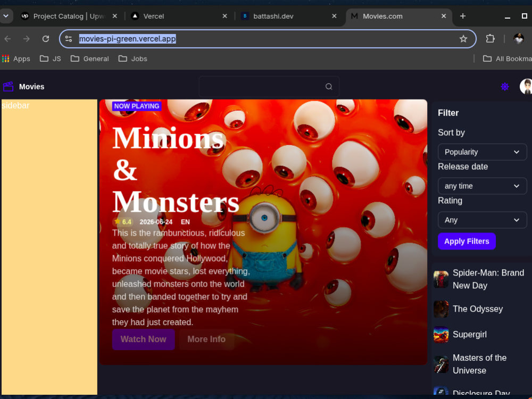Open the General bookmarks folder
The height and width of the screenshot is (399, 532).
coord(89,59)
